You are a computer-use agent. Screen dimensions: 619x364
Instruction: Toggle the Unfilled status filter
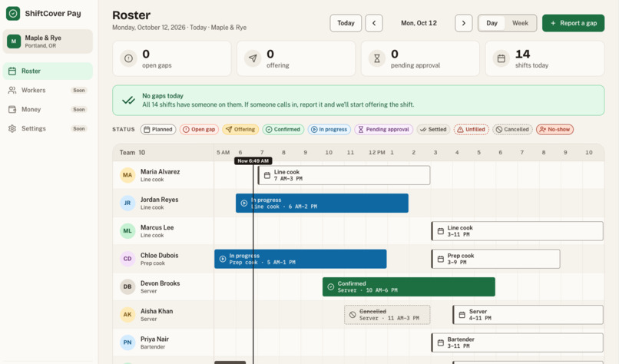(472, 130)
